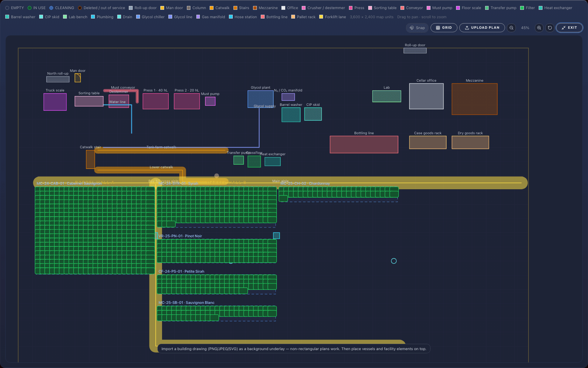Select the Catwalk stair block
The height and width of the screenshot is (368, 588).
(90, 159)
